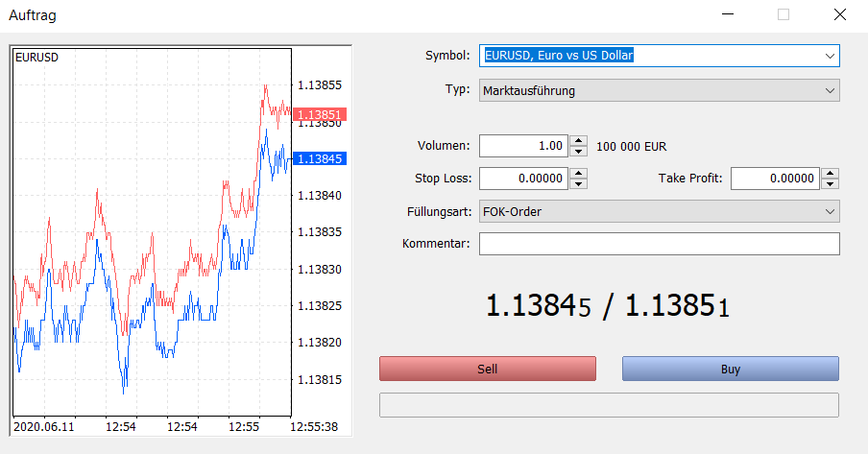Increase Volumen with the up arrow

pos(578,141)
